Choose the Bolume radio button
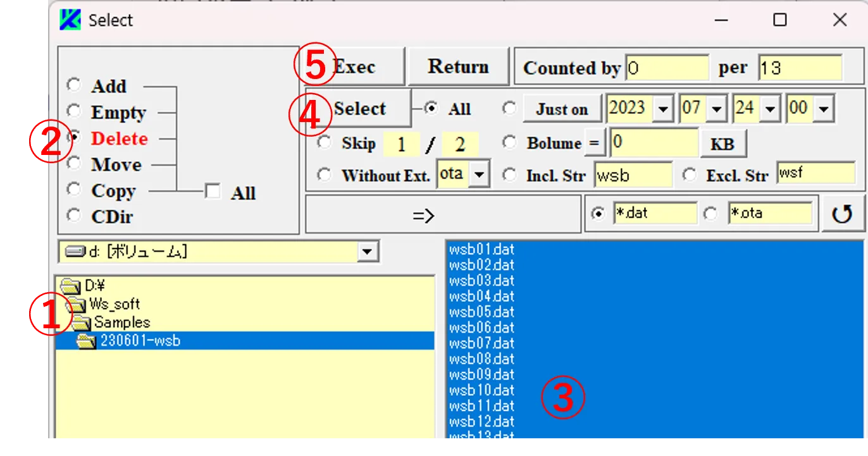 click(x=509, y=143)
